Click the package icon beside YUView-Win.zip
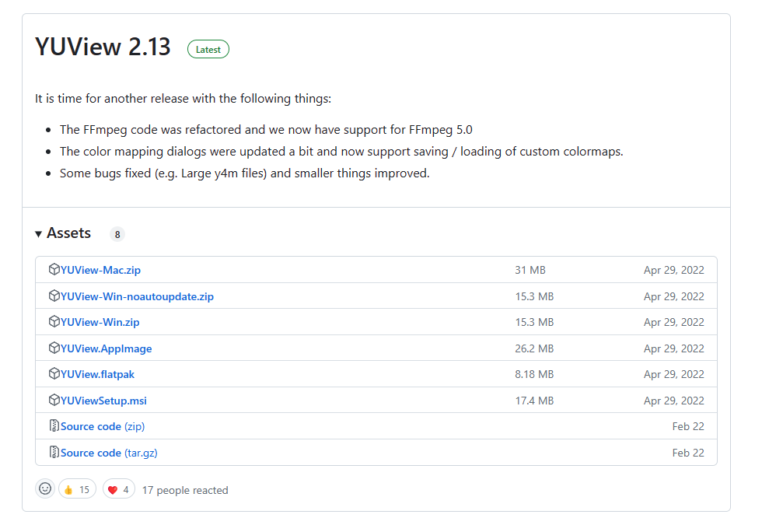 coord(54,321)
